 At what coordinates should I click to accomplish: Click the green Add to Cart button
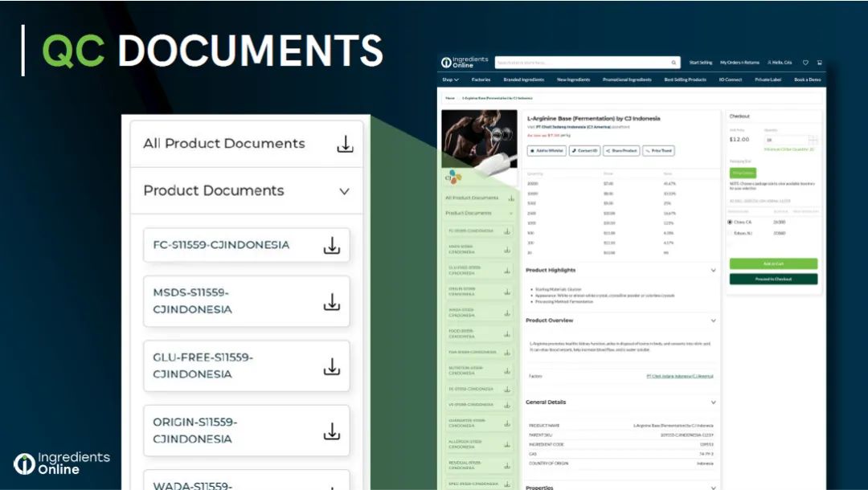(773, 263)
